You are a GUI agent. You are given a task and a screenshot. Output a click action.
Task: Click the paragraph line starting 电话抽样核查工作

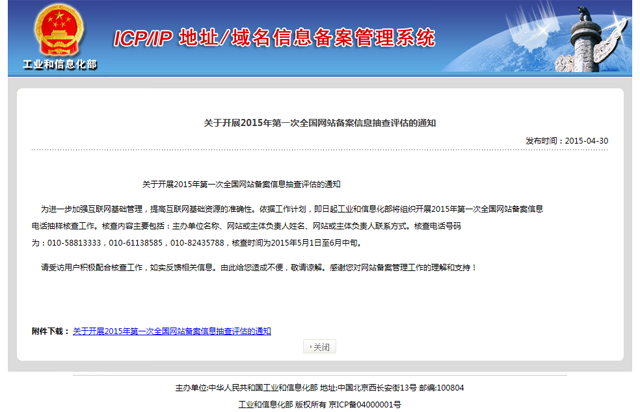246,226
